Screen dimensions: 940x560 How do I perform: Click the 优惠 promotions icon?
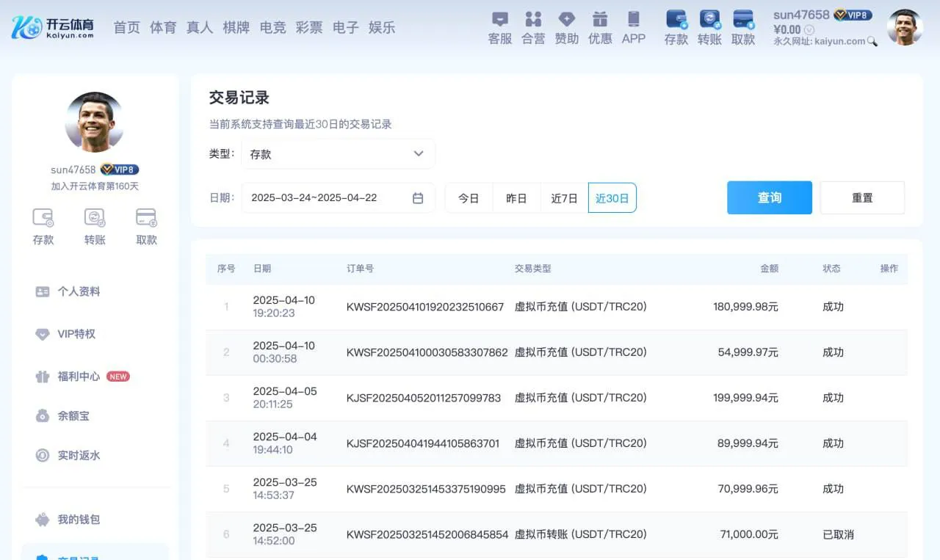(600, 28)
